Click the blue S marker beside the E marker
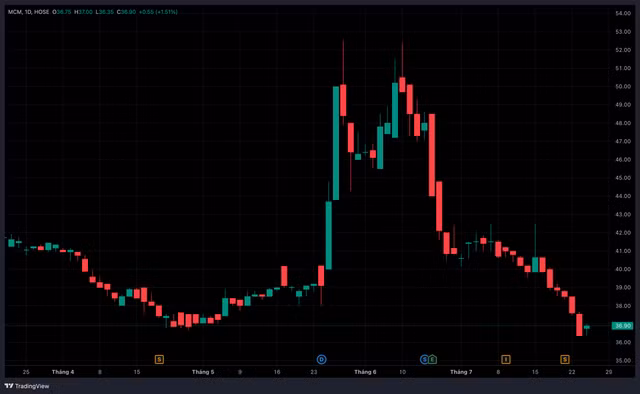Screen dimensions: 640x394 tap(424, 359)
